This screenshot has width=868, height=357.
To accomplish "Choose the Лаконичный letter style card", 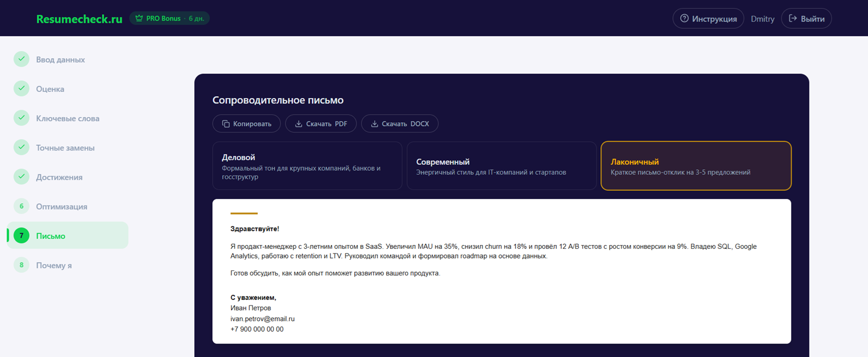I will 696,166.
